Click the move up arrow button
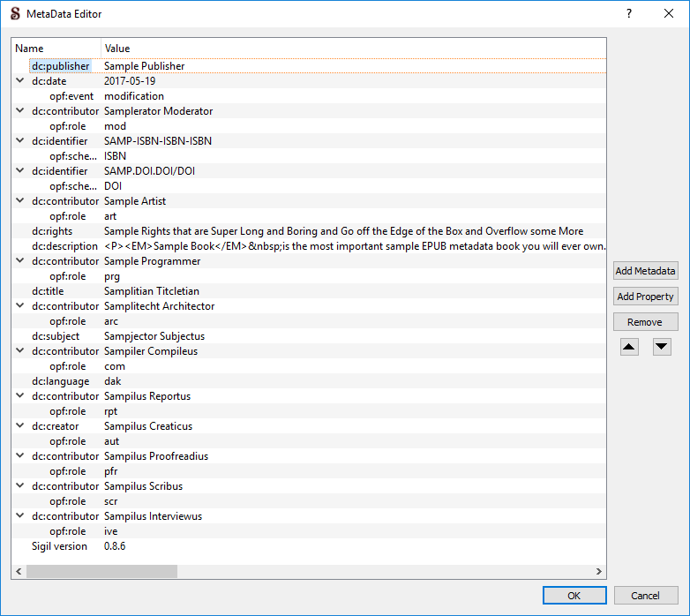The width and height of the screenshot is (690, 616). pos(629,347)
